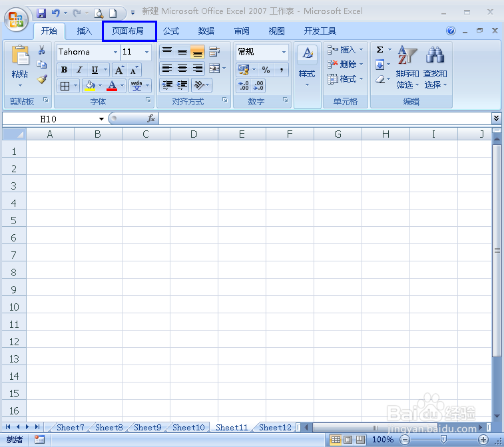Expand the Name Box H10 dropdown
This screenshot has height=447, width=504.
(101, 119)
